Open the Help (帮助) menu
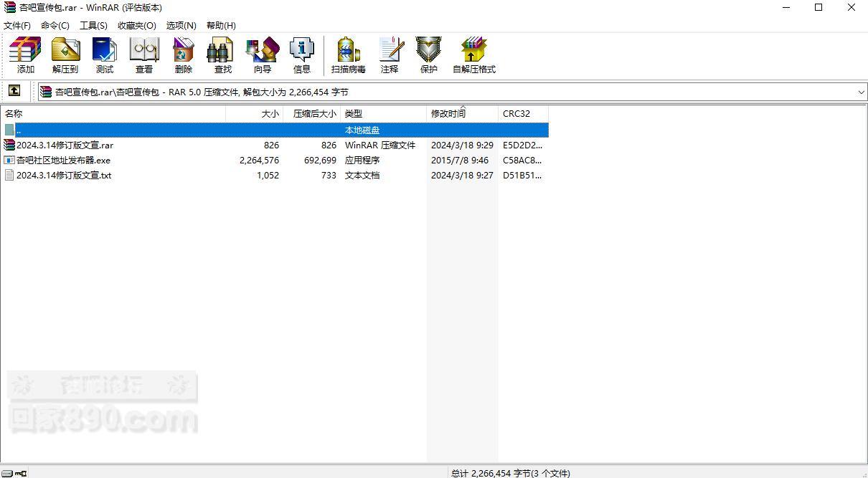The image size is (868, 478). tap(221, 25)
